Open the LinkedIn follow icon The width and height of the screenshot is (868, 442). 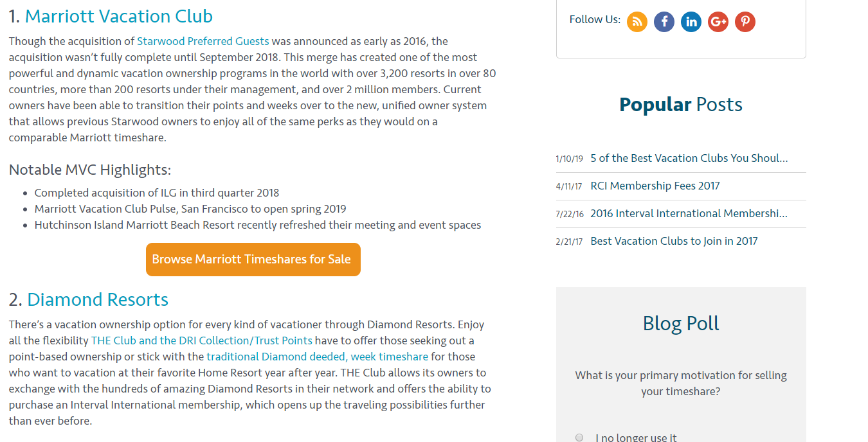(691, 22)
